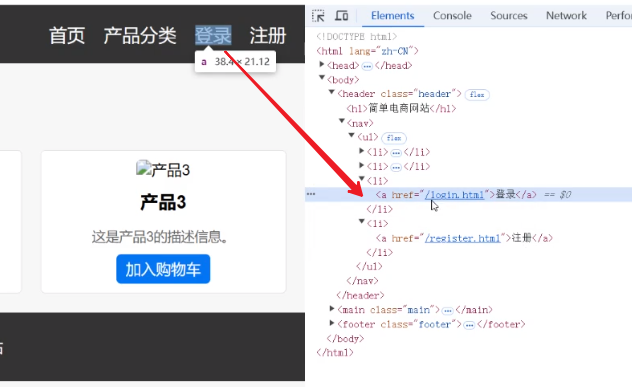Expand the head element node
Screen dimensions: 632x387
[322, 64]
